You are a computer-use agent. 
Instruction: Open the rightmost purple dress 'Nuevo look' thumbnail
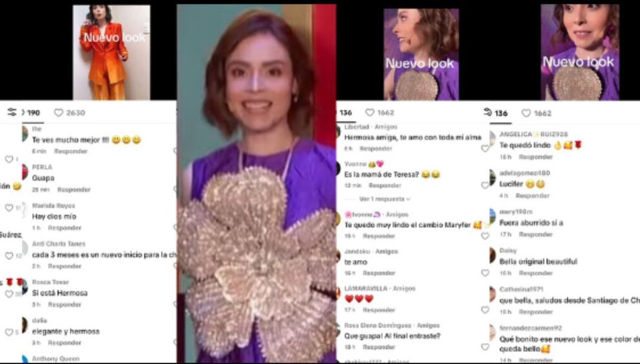(x=580, y=52)
